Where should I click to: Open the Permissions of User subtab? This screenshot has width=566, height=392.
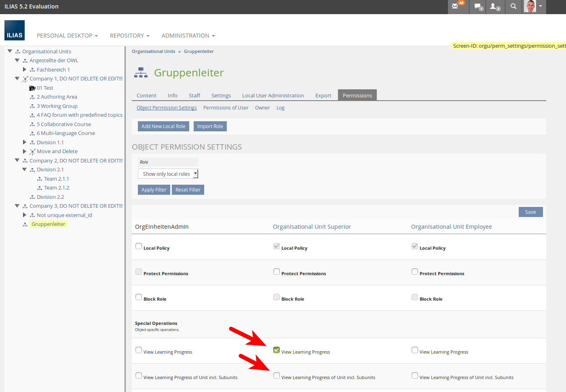click(226, 108)
